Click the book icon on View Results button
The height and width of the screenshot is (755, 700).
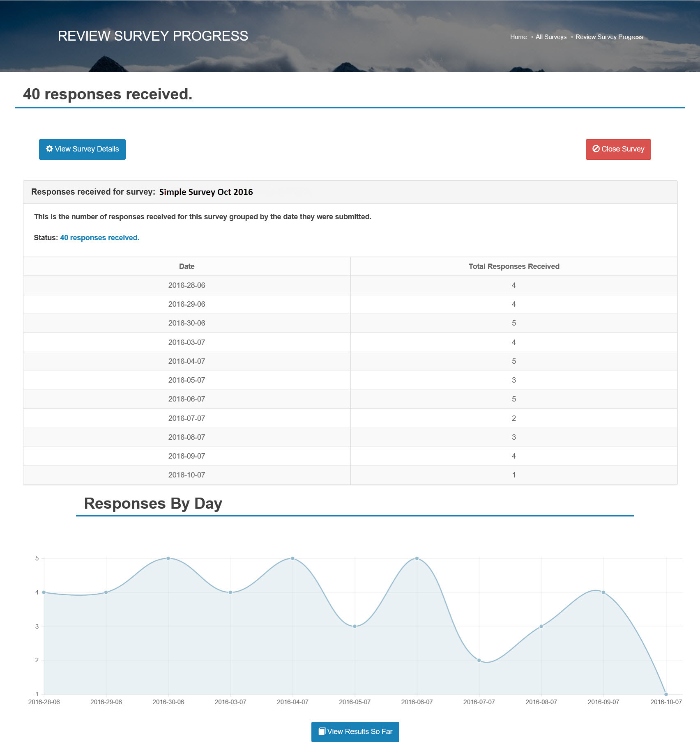point(322,731)
